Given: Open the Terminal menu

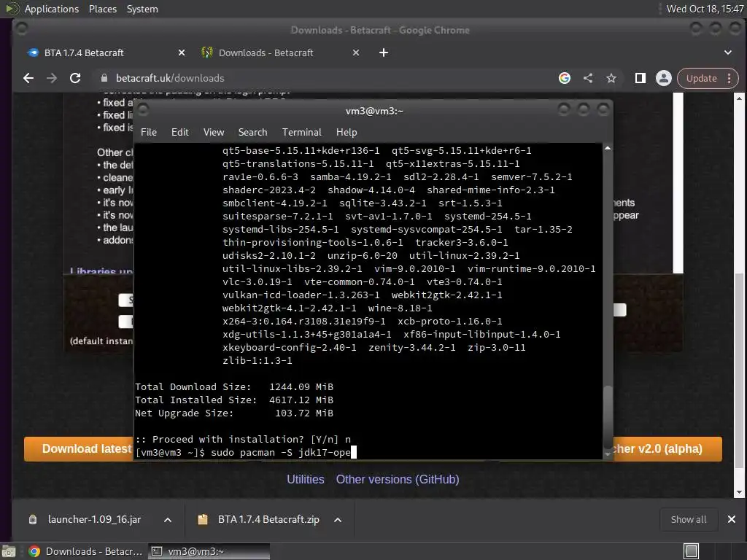Looking at the screenshot, I should point(301,133).
